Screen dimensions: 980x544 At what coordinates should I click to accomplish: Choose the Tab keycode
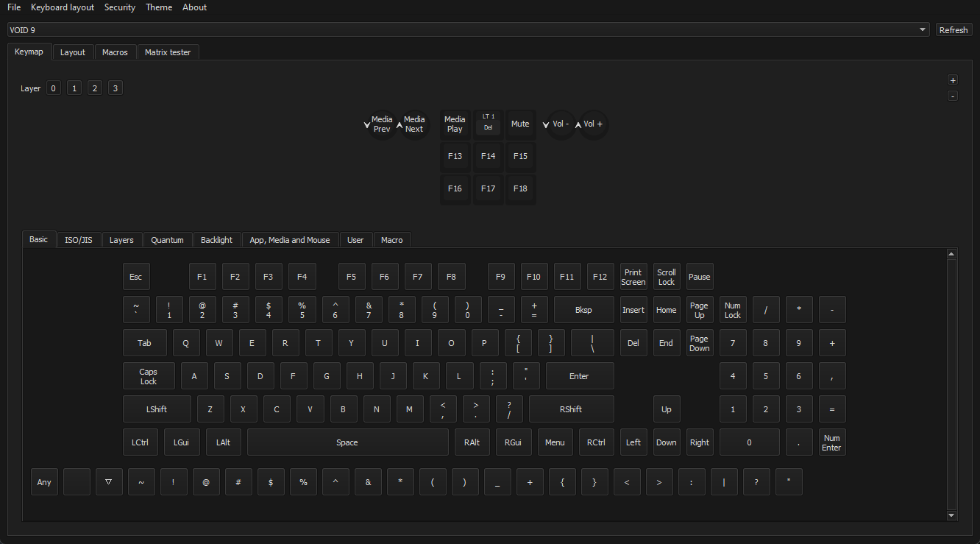pos(144,343)
